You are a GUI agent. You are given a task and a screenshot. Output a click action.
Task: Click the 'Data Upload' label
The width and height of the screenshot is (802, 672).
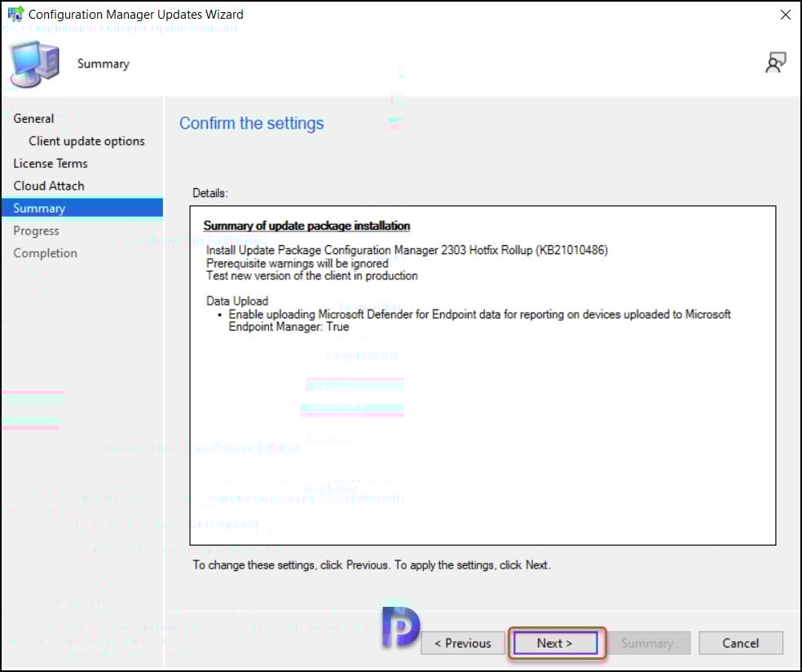pyautogui.click(x=237, y=301)
